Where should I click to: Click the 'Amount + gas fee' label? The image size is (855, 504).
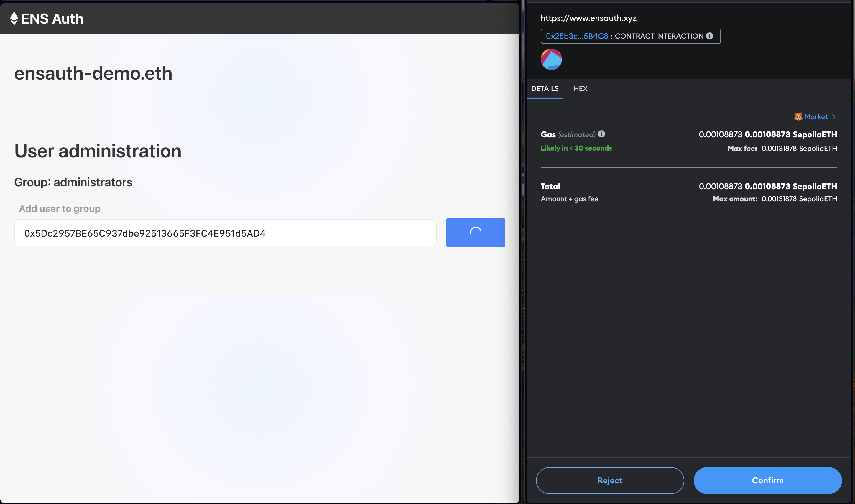569,199
